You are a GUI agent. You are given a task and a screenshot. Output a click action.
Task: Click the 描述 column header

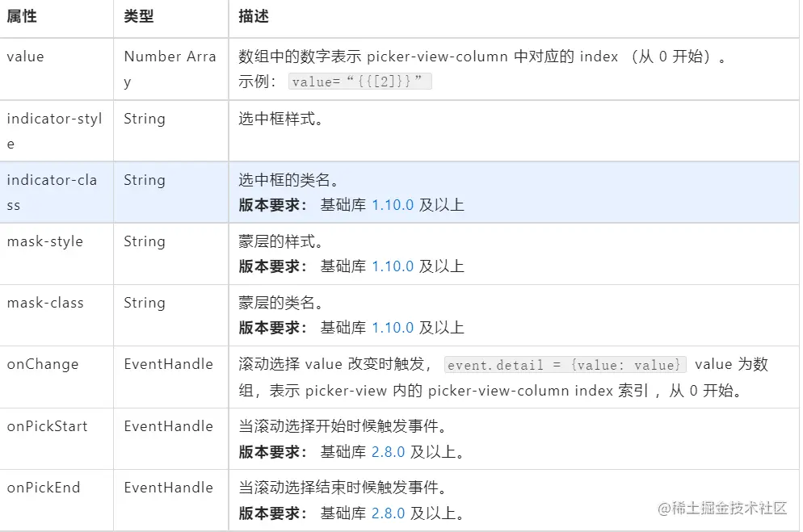point(254,17)
